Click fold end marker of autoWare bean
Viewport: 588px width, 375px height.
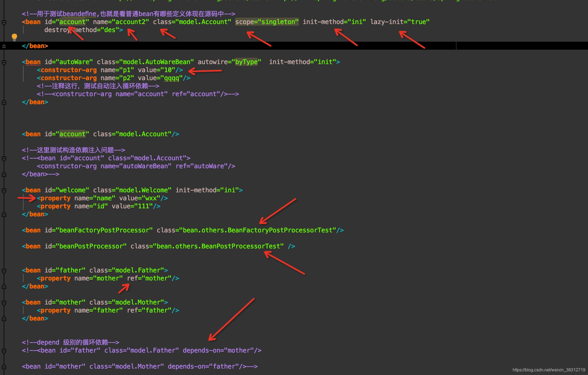click(4, 102)
